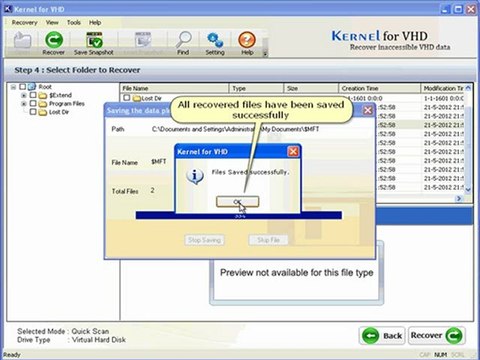Click the Skip File button

point(268,240)
